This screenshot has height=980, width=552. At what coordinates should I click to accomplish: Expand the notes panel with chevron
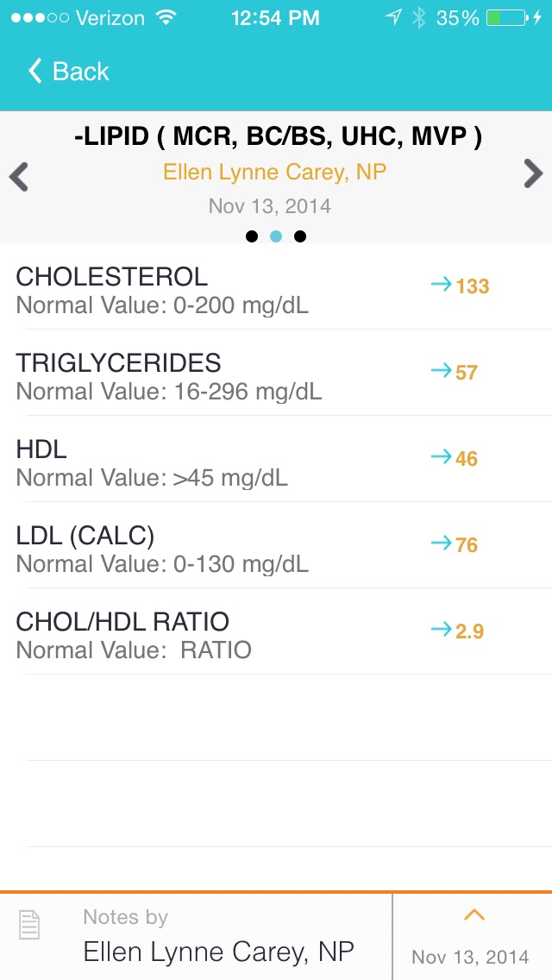474,916
